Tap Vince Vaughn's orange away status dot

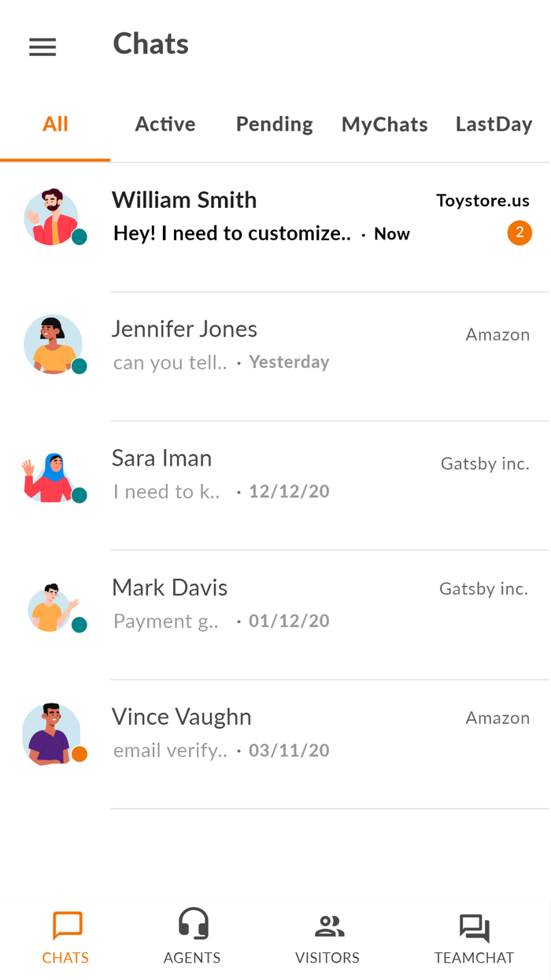click(80, 754)
